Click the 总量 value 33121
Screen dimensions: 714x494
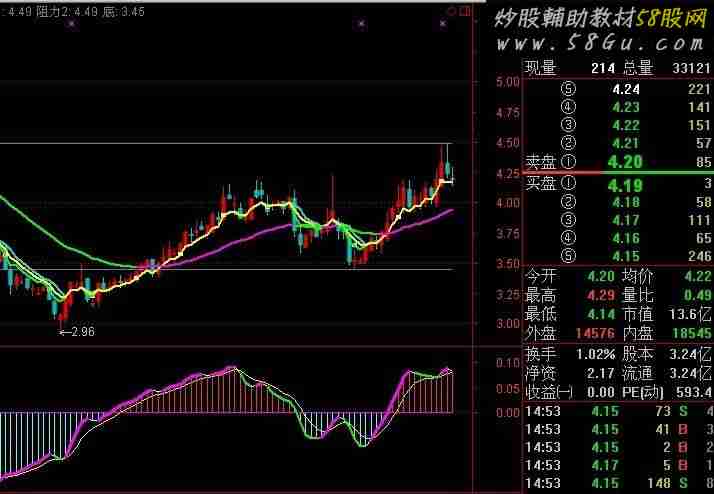coord(691,68)
